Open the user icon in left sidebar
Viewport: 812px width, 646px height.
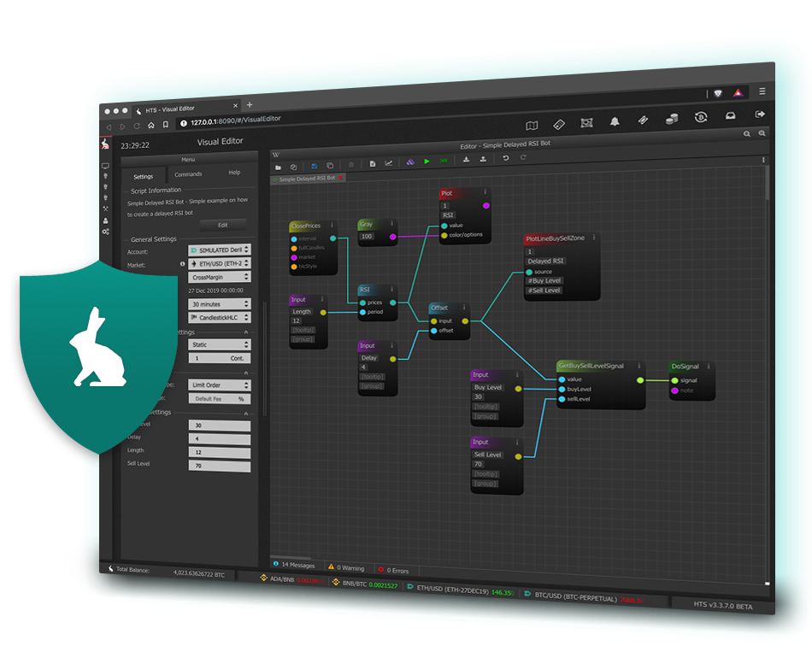106,220
